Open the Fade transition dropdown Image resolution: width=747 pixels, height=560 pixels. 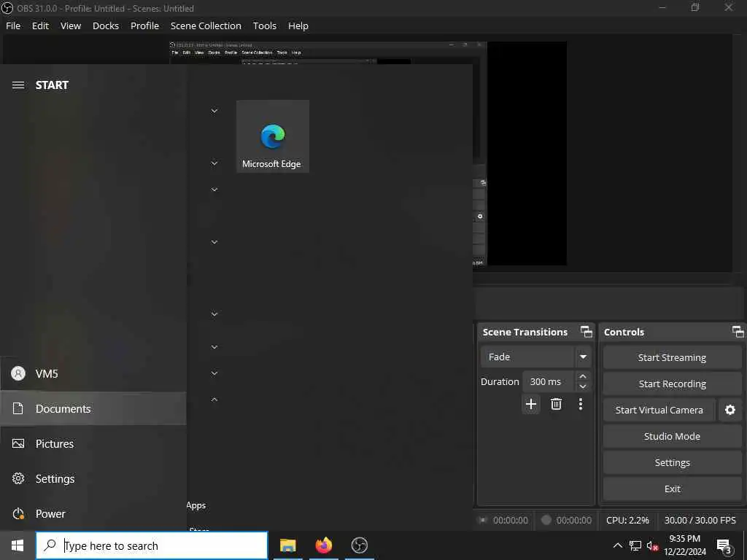pyautogui.click(x=583, y=357)
